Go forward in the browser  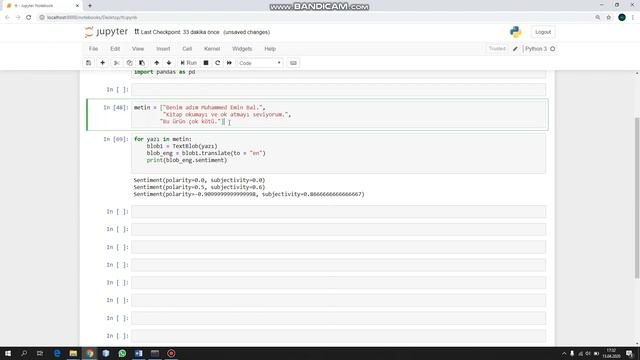pyautogui.click(x=18, y=17)
